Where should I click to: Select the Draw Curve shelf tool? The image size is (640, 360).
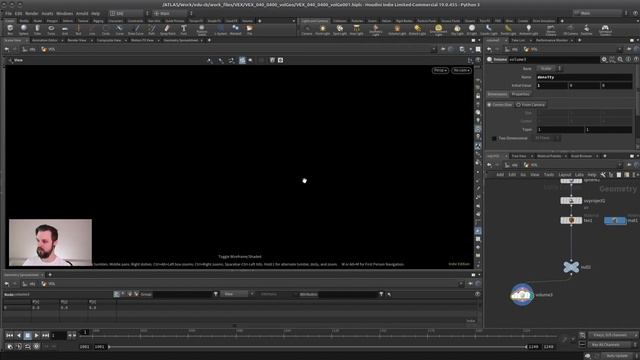click(136, 29)
